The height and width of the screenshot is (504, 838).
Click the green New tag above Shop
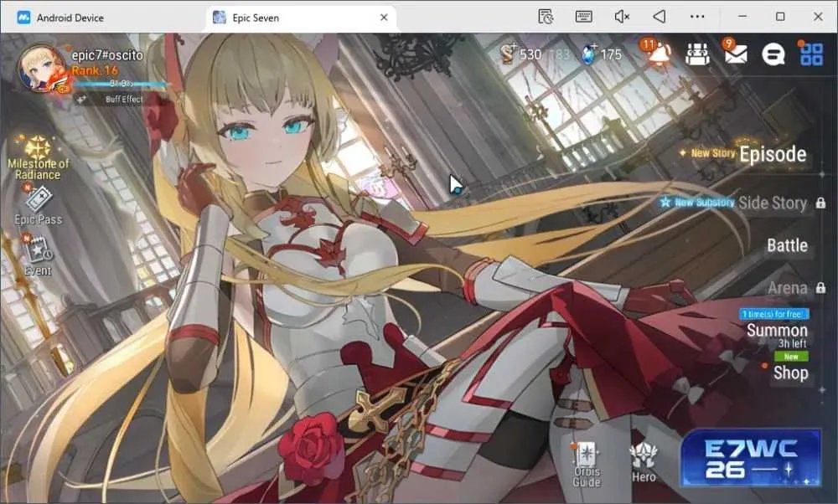[792, 356]
